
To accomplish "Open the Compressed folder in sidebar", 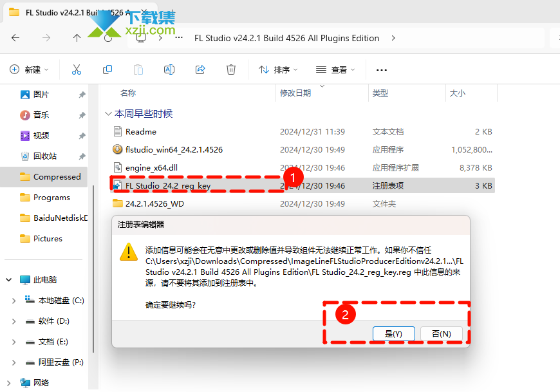I will click(57, 177).
